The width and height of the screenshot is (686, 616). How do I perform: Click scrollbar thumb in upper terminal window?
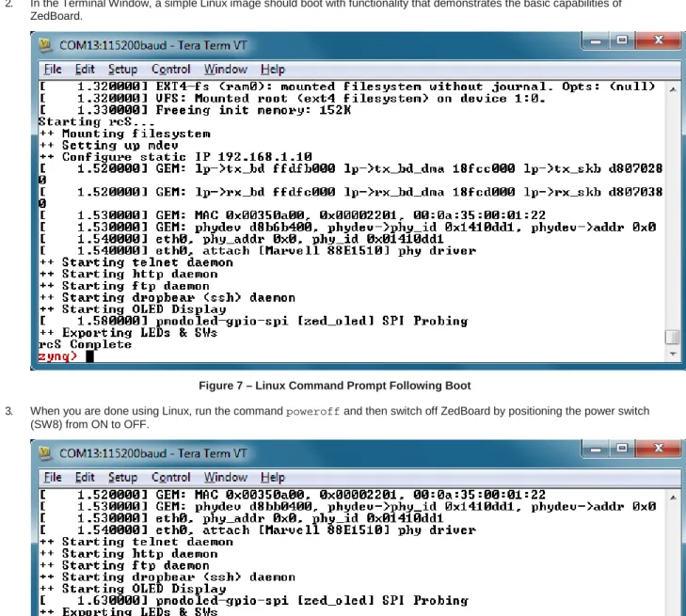tap(673, 337)
